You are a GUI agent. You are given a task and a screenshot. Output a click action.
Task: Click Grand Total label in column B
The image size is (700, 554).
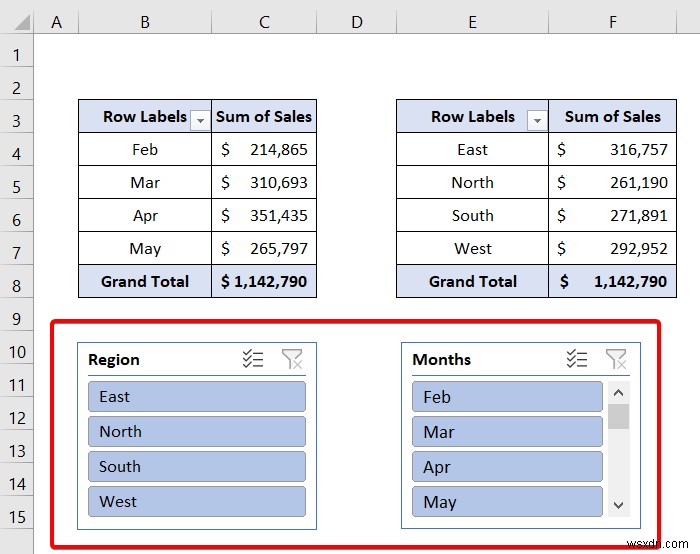(145, 281)
